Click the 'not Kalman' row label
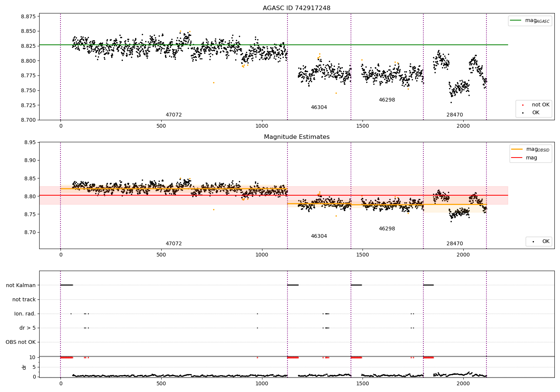The height and width of the screenshot is (392, 560). click(21, 286)
